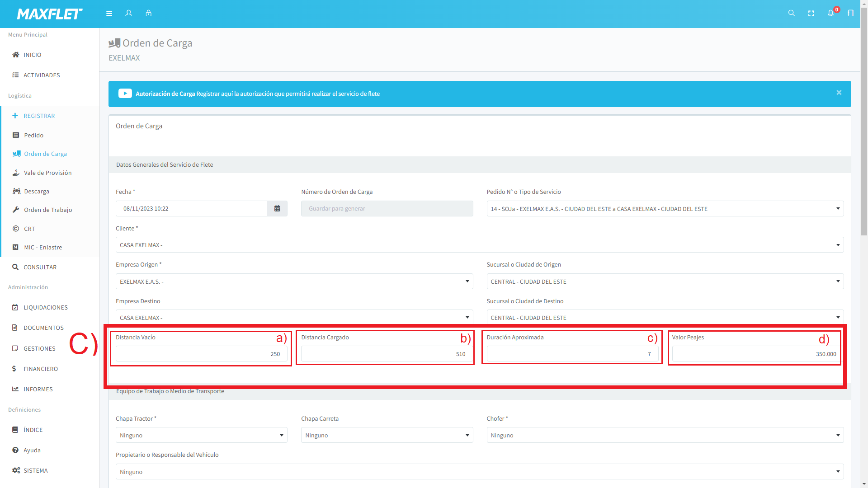Click the hamburger menu toggle icon
The width and height of the screenshot is (868, 488).
pos(109,14)
